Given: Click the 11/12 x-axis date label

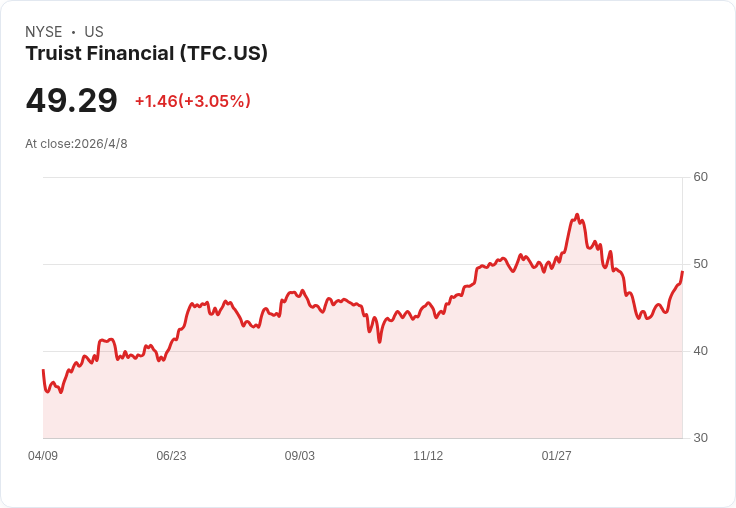Looking at the screenshot, I should pyautogui.click(x=428, y=456).
